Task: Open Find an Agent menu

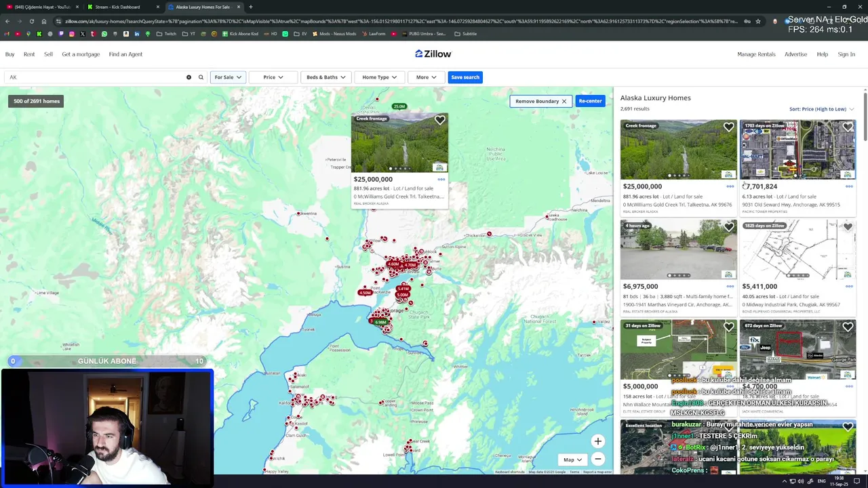Action: click(x=125, y=54)
